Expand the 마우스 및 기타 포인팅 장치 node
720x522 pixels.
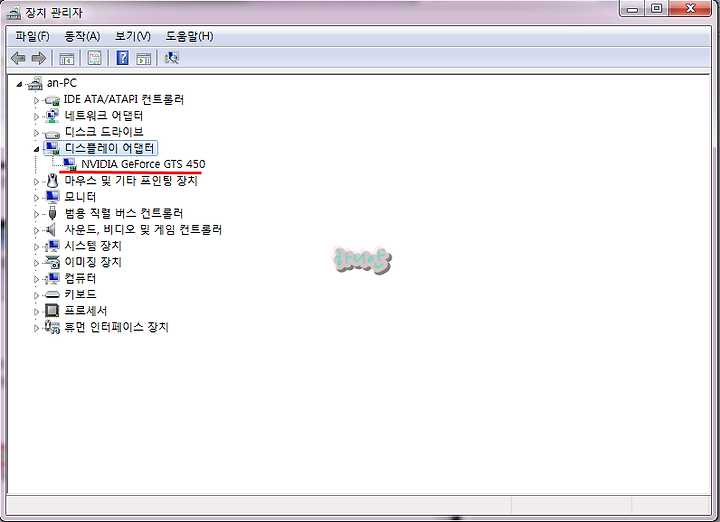[36, 182]
